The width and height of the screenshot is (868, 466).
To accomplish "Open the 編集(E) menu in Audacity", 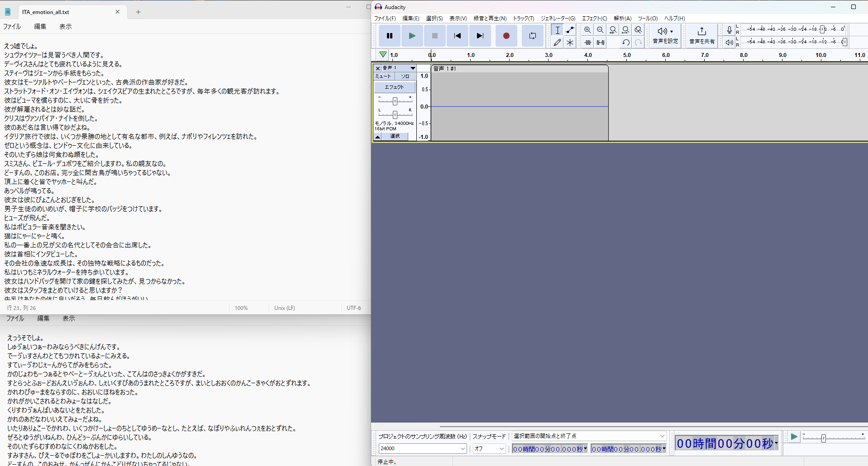I will point(411,19).
